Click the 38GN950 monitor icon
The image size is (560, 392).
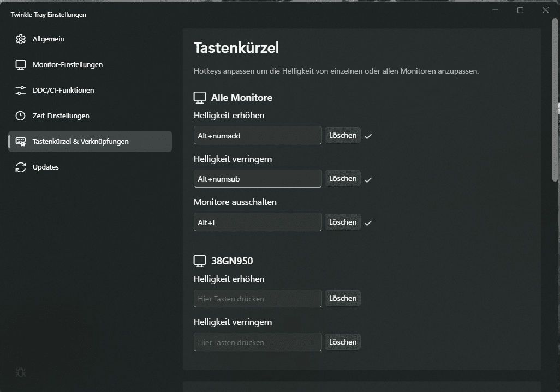[200, 261]
